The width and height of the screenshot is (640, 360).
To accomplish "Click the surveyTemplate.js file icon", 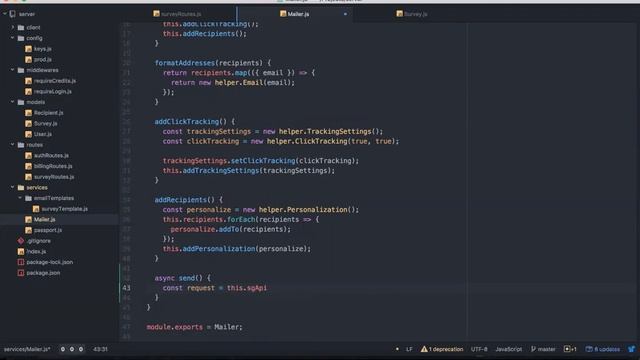I will (36, 209).
